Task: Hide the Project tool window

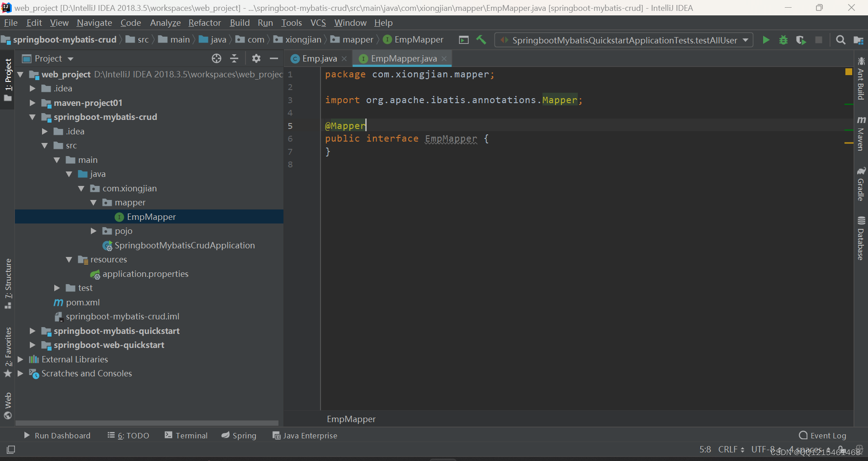Action: 274,58
